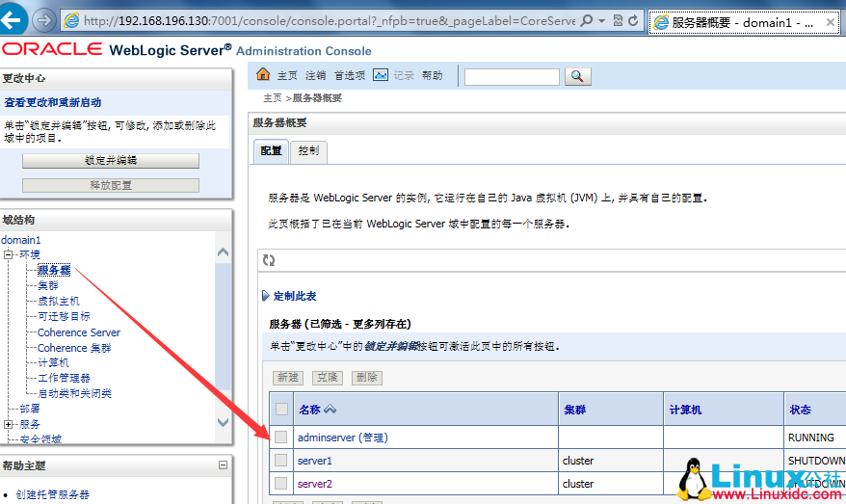Toggle the select-all checkbox in table header

click(x=281, y=409)
